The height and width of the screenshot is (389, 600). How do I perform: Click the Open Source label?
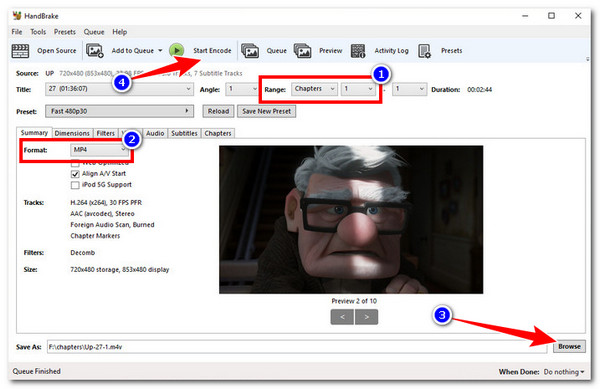57,50
